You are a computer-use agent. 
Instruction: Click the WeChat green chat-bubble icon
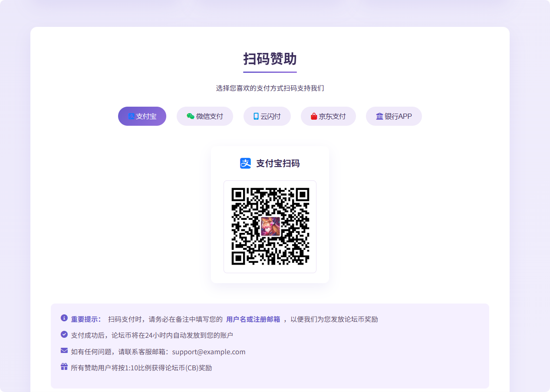(191, 116)
